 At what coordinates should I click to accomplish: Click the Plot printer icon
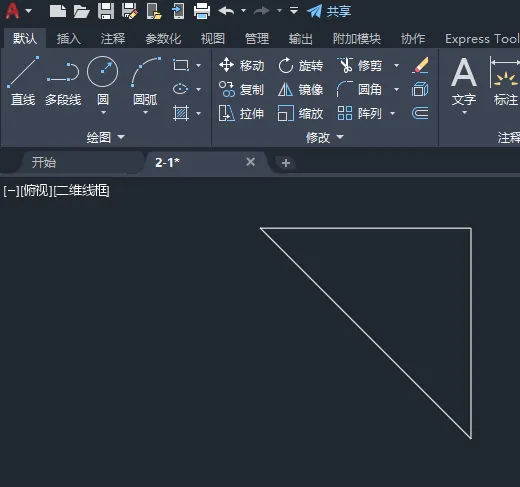point(202,11)
